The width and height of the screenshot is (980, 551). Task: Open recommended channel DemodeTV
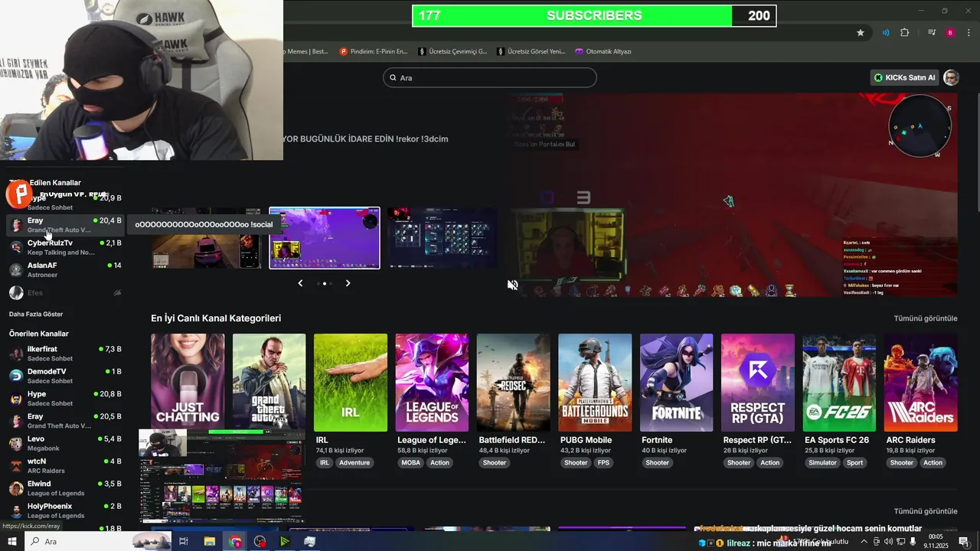65,376
